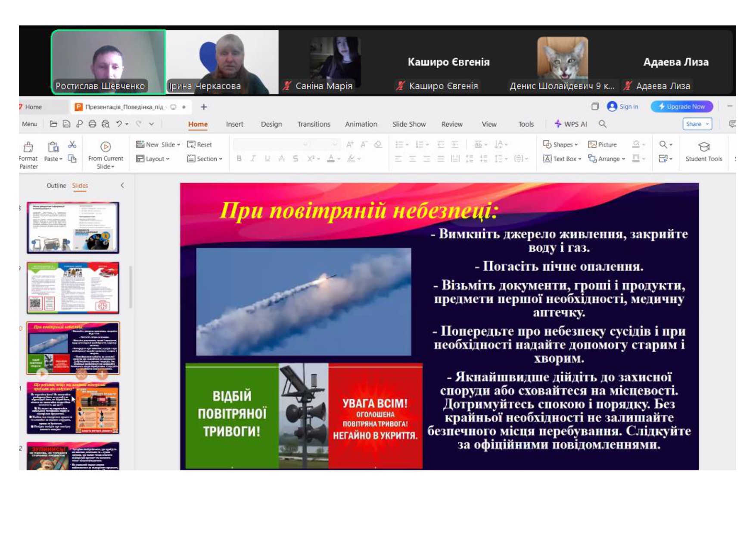Switch side panel to Outline view
The image size is (756, 535).
click(56, 185)
